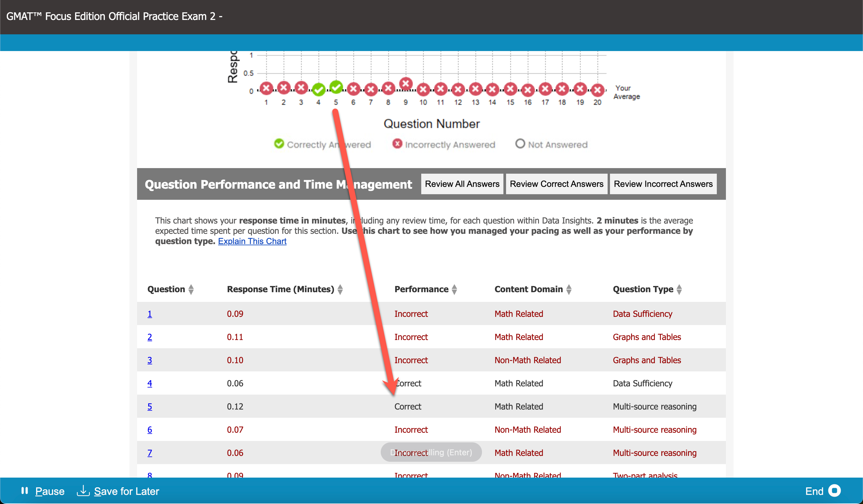
Task: Click Data Sufficiency in question 1 row
Action: 643,314
